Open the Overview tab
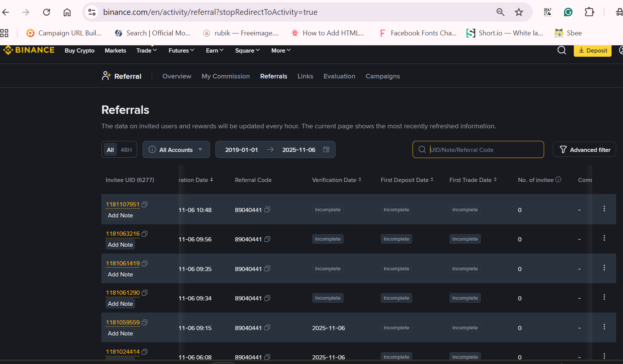Screen dimensions: 623x364 click(177, 76)
